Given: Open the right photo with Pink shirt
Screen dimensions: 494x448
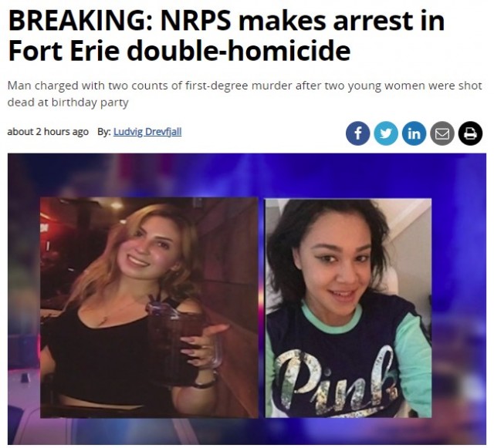Looking at the screenshot, I should [x=348, y=308].
